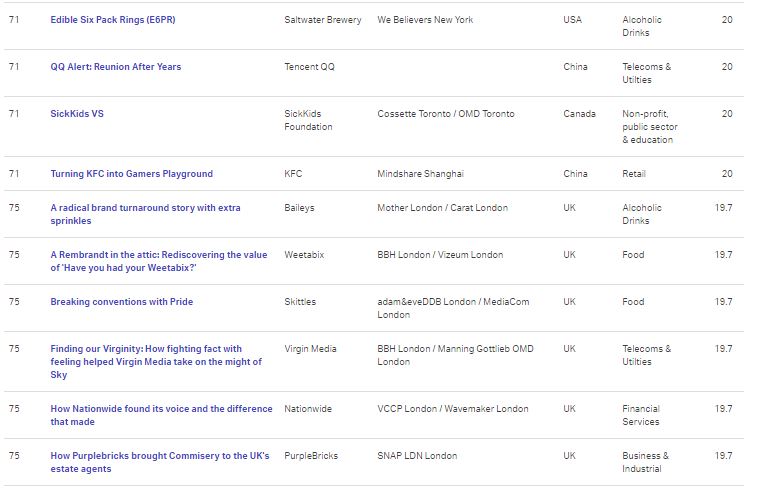Select the Tencent QQ brand cell
Viewport: 766px width, 488px height.
click(x=310, y=66)
